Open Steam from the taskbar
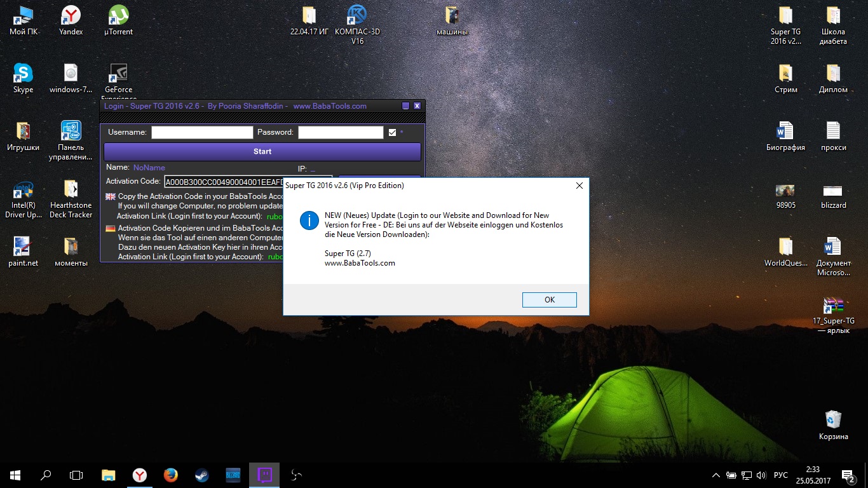This screenshot has width=868, height=488. click(x=202, y=475)
